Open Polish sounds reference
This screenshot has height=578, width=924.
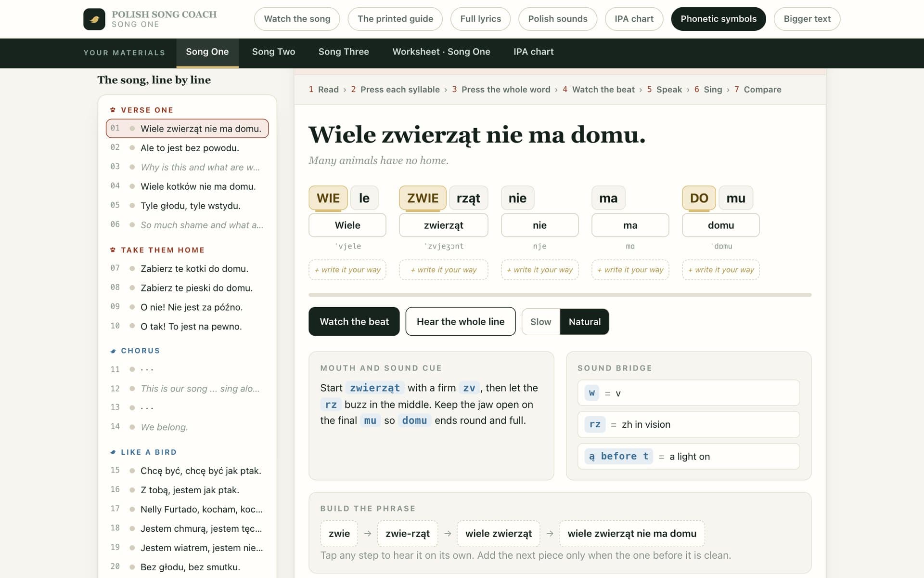pyautogui.click(x=558, y=19)
